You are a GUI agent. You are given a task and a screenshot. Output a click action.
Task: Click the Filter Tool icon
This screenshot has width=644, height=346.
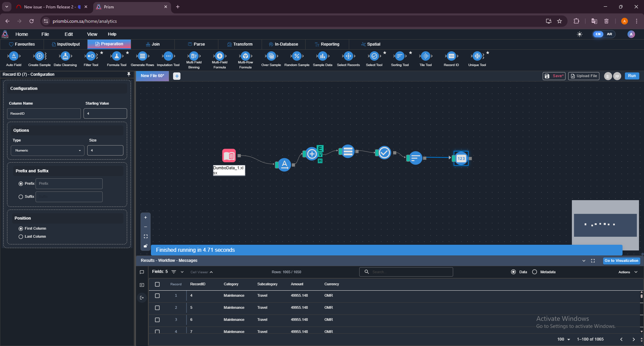point(91,56)
